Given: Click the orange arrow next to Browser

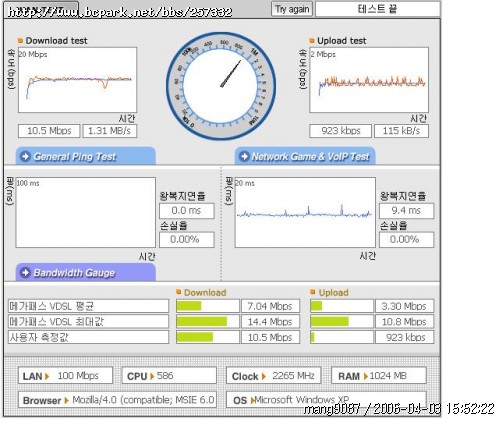Looking at the screenshot, I should [66, 400].
